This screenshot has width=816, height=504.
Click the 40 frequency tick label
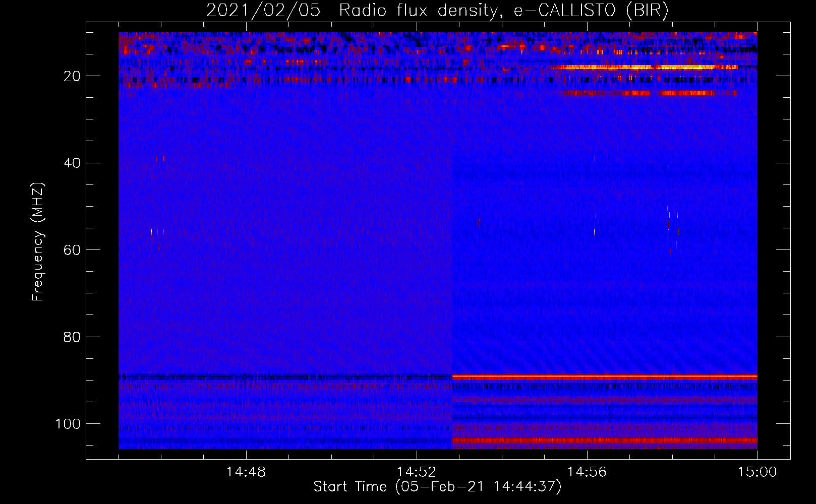point(72,163)
